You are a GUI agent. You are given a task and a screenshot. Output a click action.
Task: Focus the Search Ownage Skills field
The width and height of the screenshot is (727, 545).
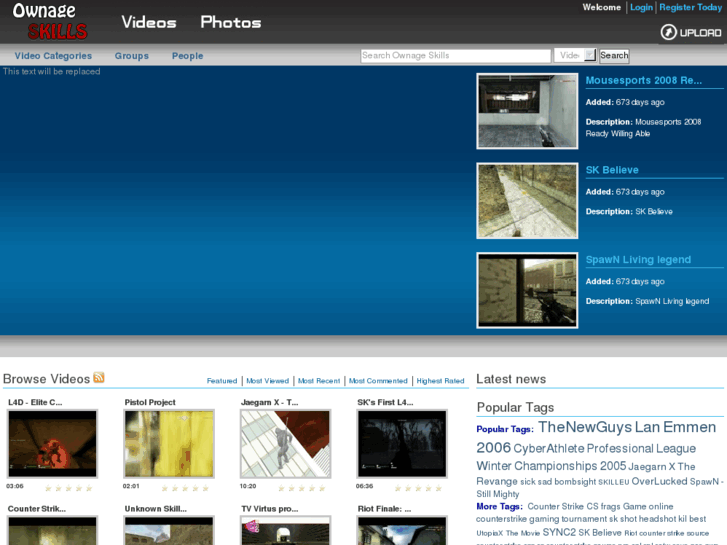tap(455, 56)
